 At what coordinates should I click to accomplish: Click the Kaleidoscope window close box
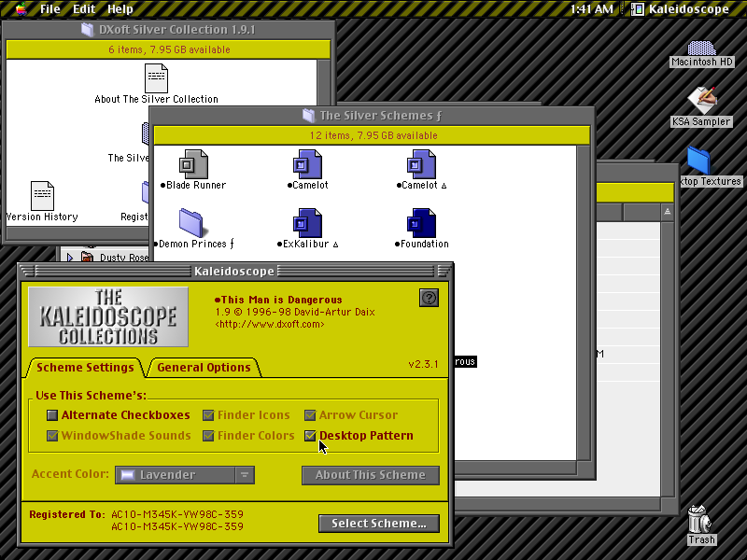coord(28,271)
